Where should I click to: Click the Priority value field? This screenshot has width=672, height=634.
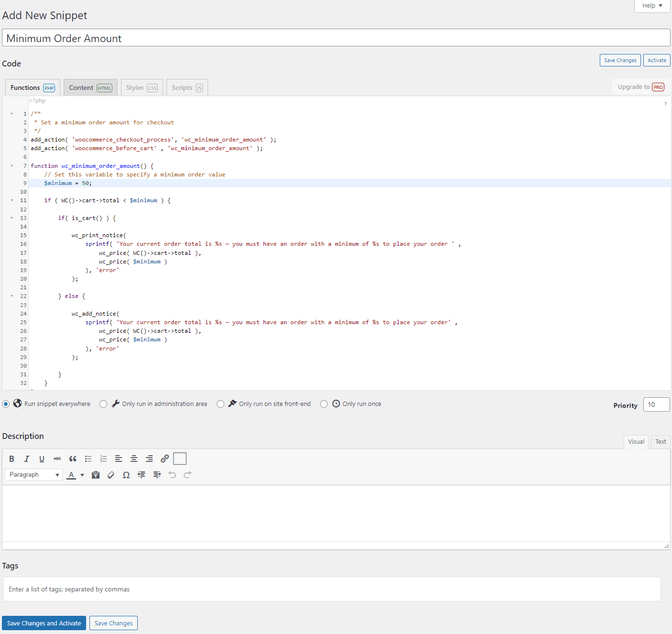click(656, 404)
